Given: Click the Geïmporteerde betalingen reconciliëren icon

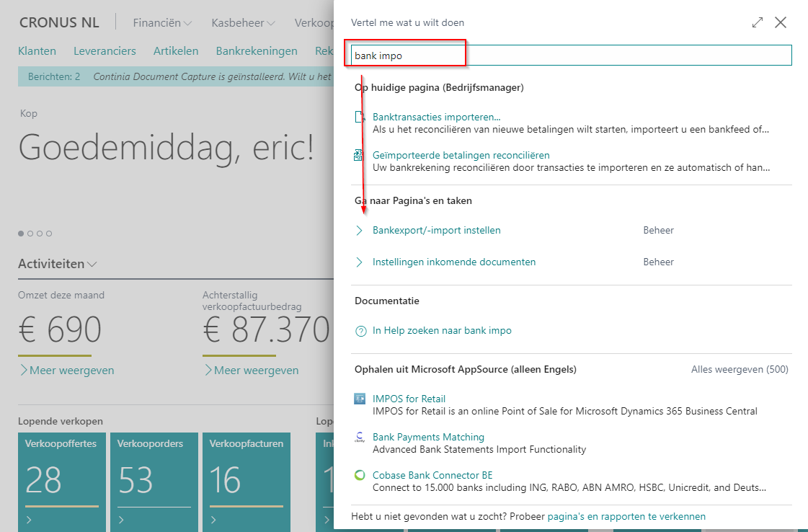Looking at the screenshot, I should (x=360, y=155).
